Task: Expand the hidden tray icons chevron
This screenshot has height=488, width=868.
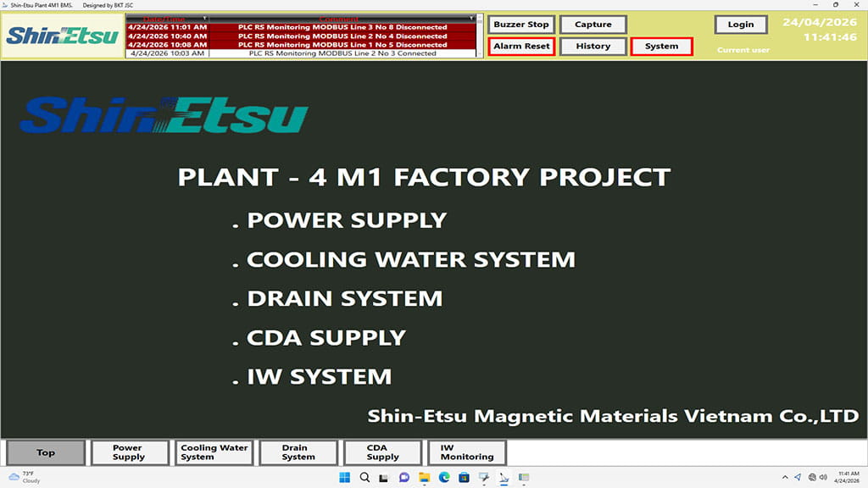Action: click(x=785, y=478)
